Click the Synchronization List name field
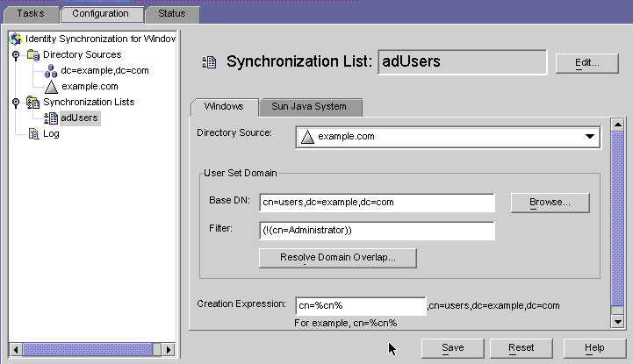 point(463,62)
